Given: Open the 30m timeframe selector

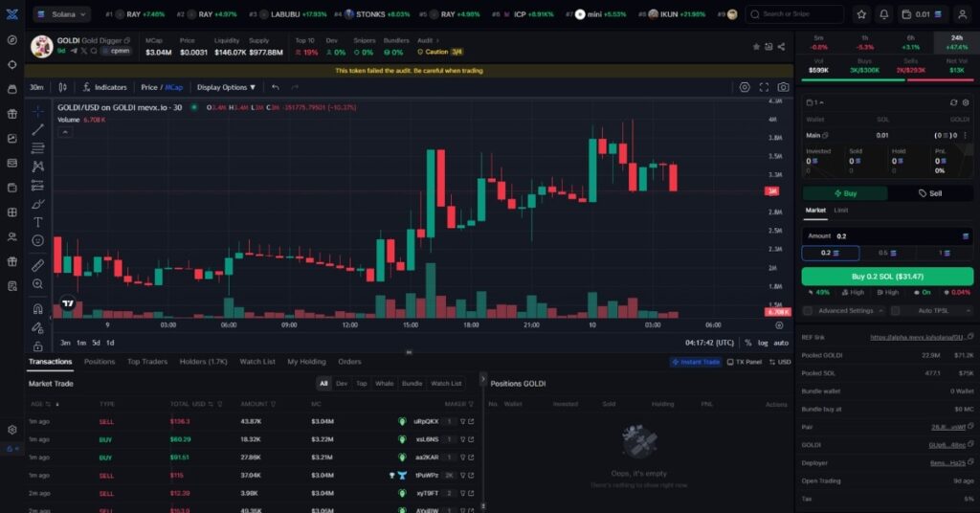Looking at the screenshot, I should (x=37, y=87).
